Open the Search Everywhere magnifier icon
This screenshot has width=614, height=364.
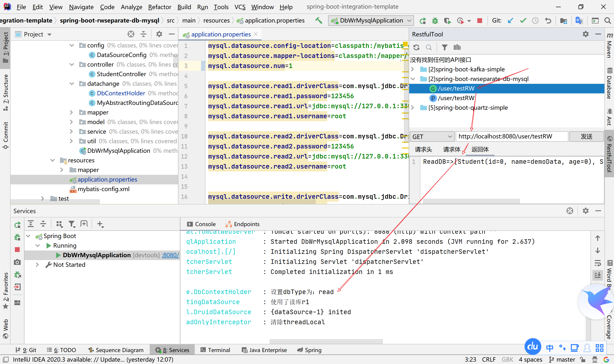point(607,21)
